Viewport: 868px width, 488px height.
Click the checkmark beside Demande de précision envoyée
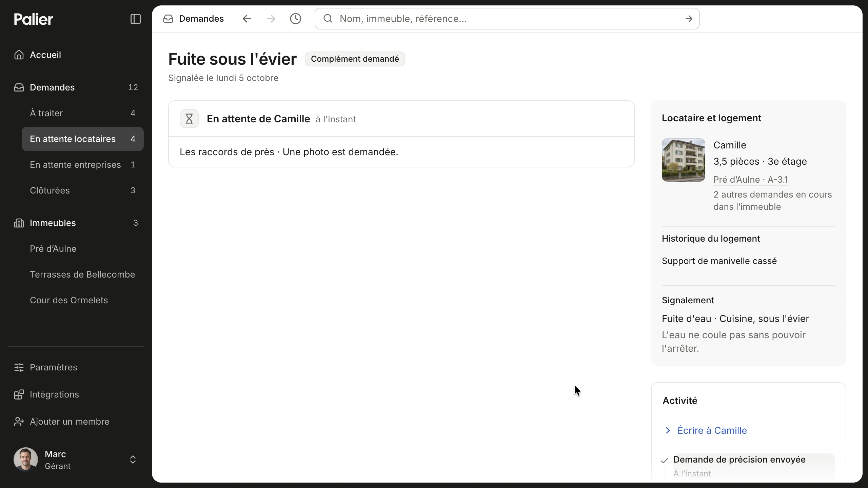coord(665,461)
